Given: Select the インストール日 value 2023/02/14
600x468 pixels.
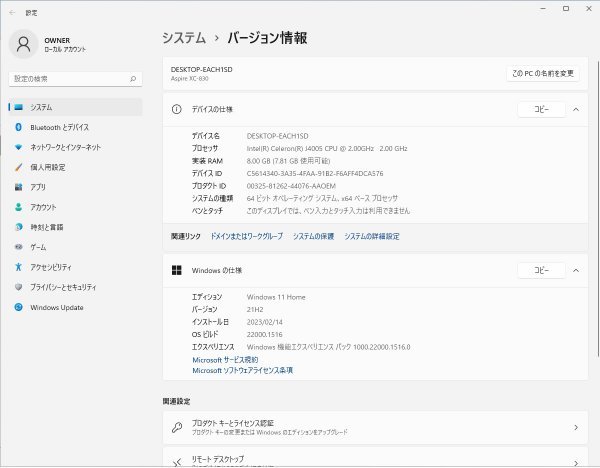Looking at the screenshot, I should [x=264, y=322].
